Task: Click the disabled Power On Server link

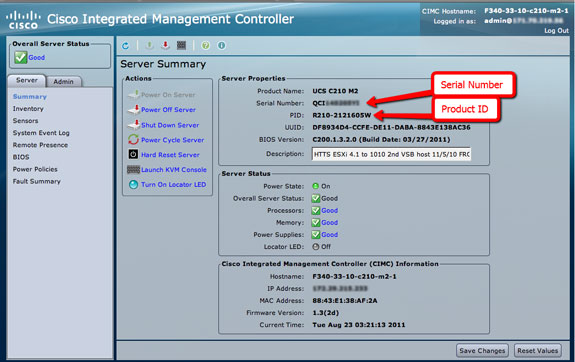Action: click(x=168, y=95)
